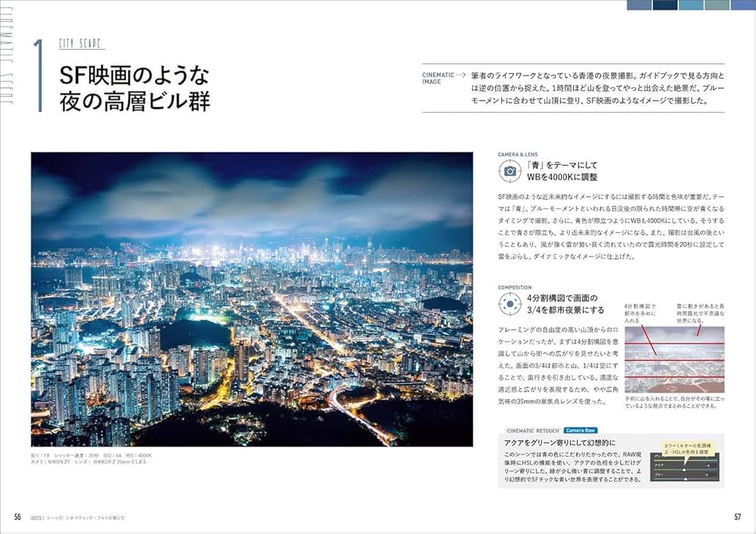Click the CITY SCAPE header icon
The image size is (756, 534).
click(x=83, y=42)
